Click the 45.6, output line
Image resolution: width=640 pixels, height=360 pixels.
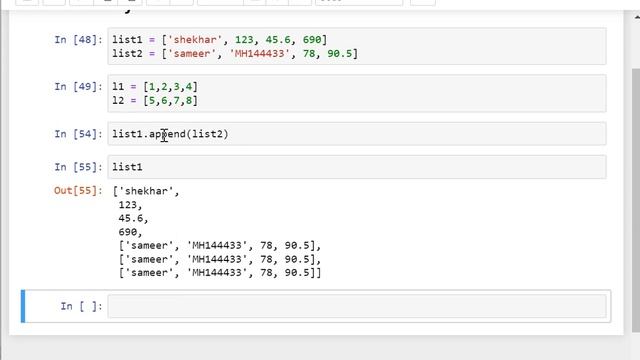tap(133, 218)
